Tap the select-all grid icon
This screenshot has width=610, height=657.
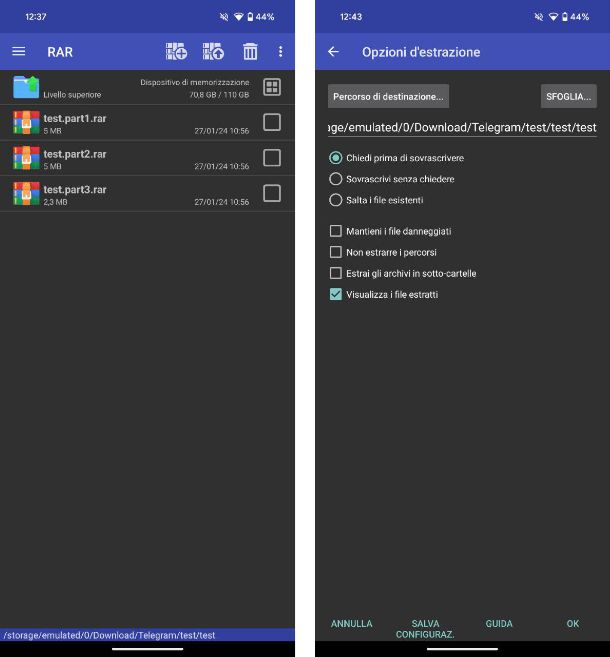click(272, 87)
